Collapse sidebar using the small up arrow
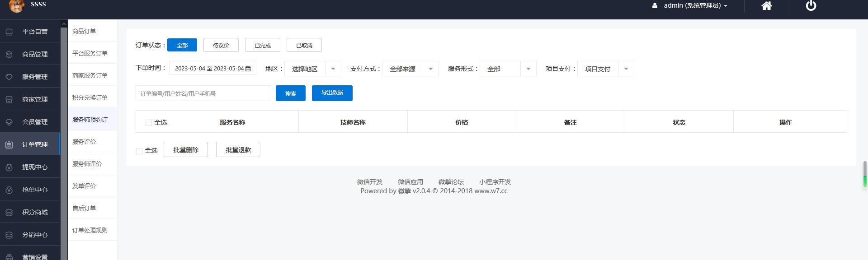Screen dimensions: 868x260 pos(64,24)
